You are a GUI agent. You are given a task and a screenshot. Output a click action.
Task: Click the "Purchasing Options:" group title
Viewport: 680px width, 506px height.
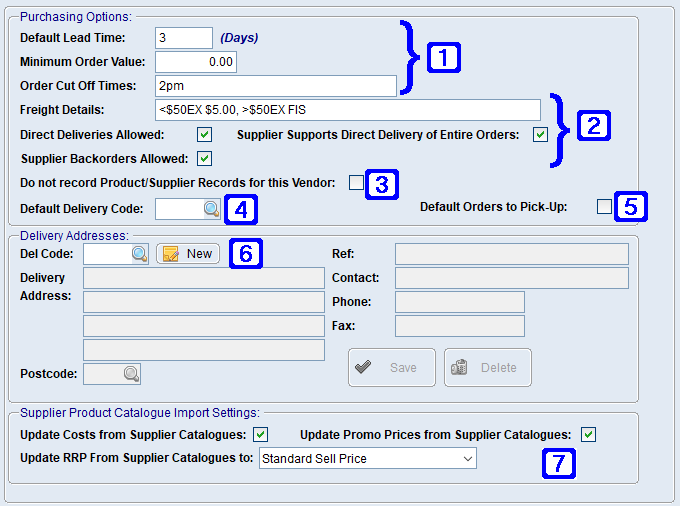tap(76, 16)
